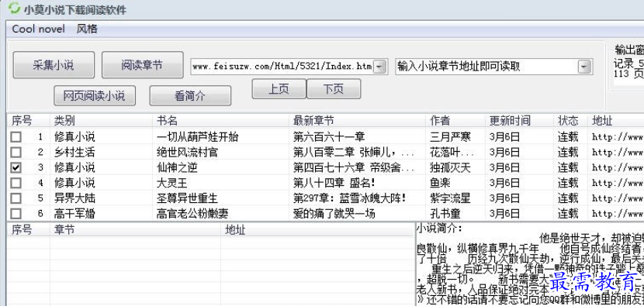Check the box for row 2 绝世风流村官
This screenshot has width=644, height=306.
coord(16,153)
